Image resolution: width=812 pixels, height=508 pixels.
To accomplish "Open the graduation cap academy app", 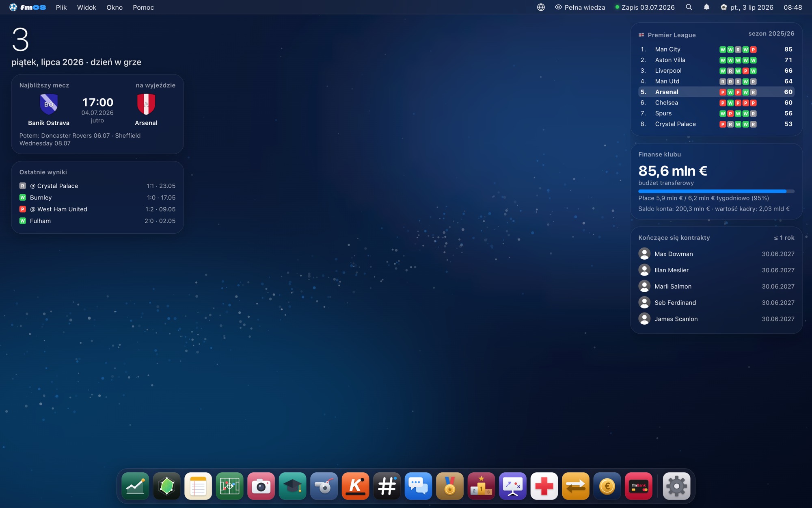I will coord(293,486).
